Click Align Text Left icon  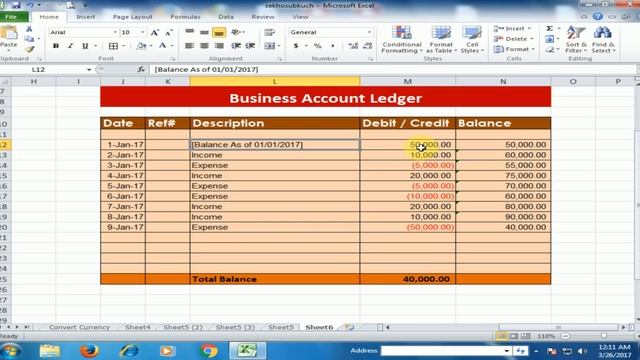click(189, 46)
